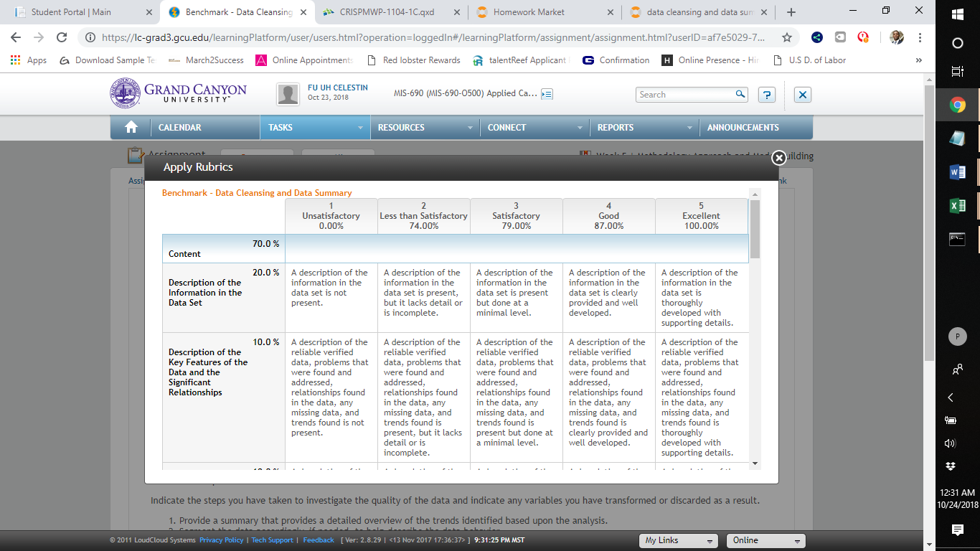The image size is (980, 551).
Task: Select the '5 Excellent 100.00%' column header
Action: click(x=701, y=215)
